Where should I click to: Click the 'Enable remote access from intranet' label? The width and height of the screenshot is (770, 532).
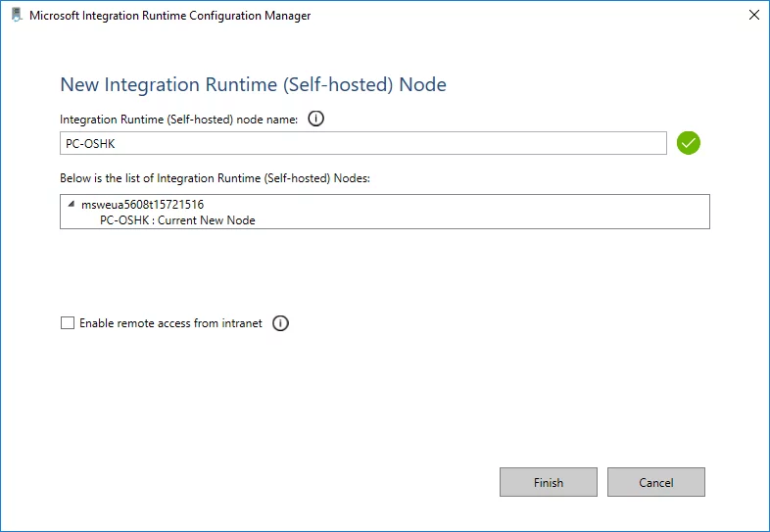[x=170, y=323]
